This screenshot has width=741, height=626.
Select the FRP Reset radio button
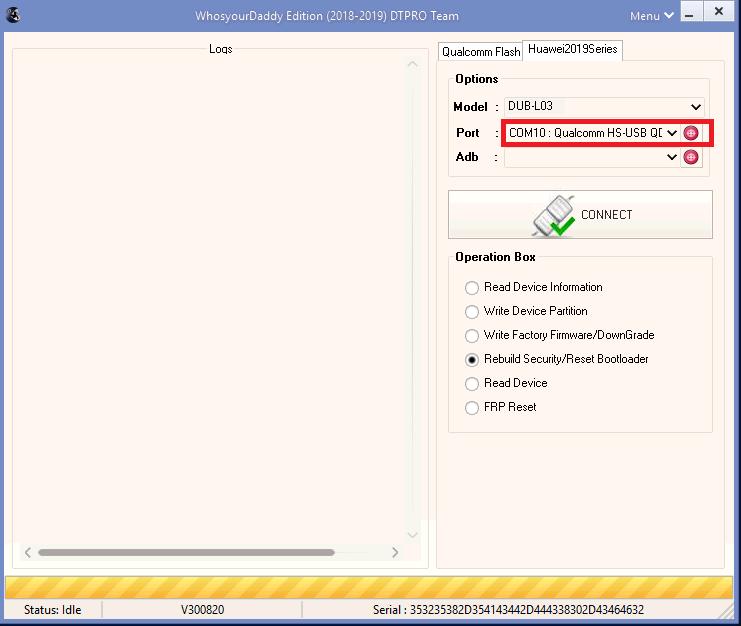click(472, 408)
